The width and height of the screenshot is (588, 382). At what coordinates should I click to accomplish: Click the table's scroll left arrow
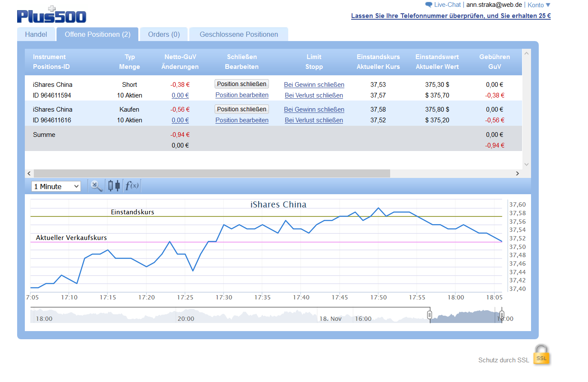[x=29, y=173]
